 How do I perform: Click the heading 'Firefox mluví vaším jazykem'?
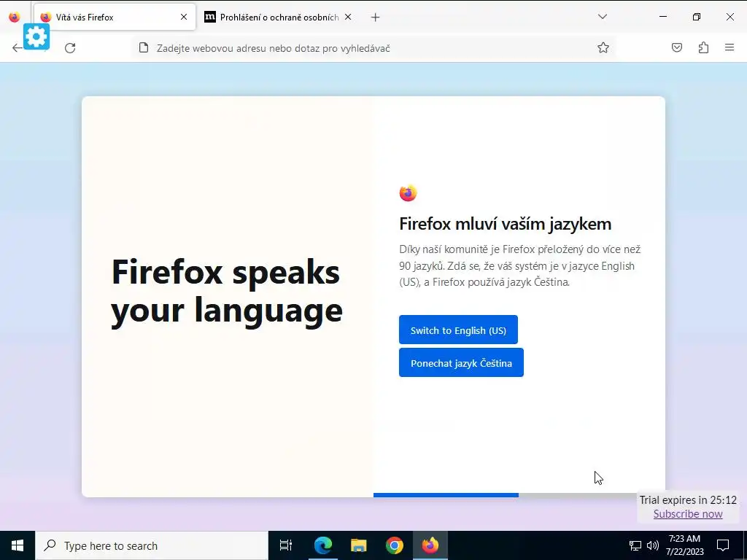pyautogui.click(x=505, y=224)
